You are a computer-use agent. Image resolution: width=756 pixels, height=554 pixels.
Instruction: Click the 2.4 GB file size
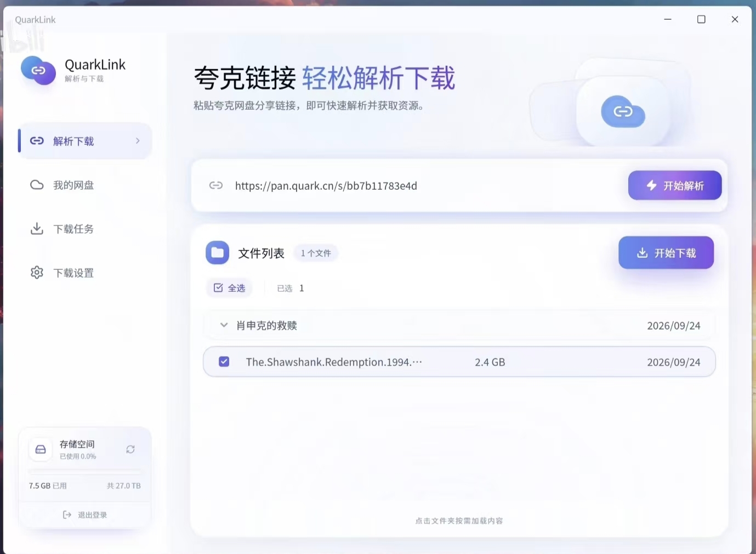click(490, 362)
